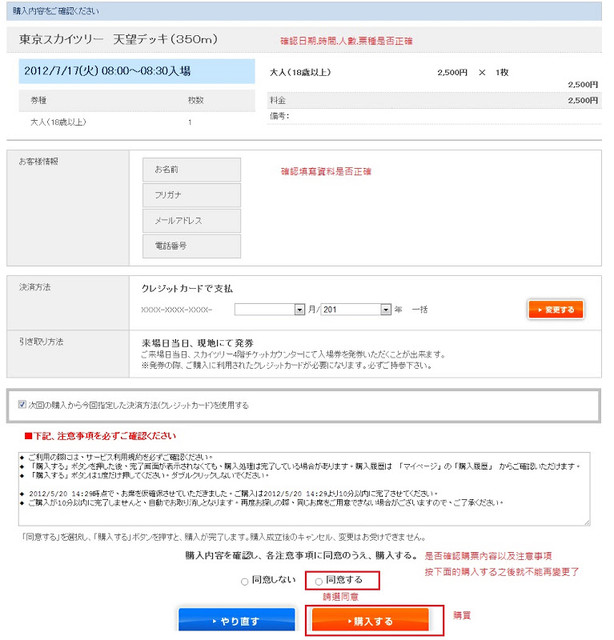Select the 同意する radio button
Image resolution: width=614 pixels, height=640 pixels.
pos(319,581)
